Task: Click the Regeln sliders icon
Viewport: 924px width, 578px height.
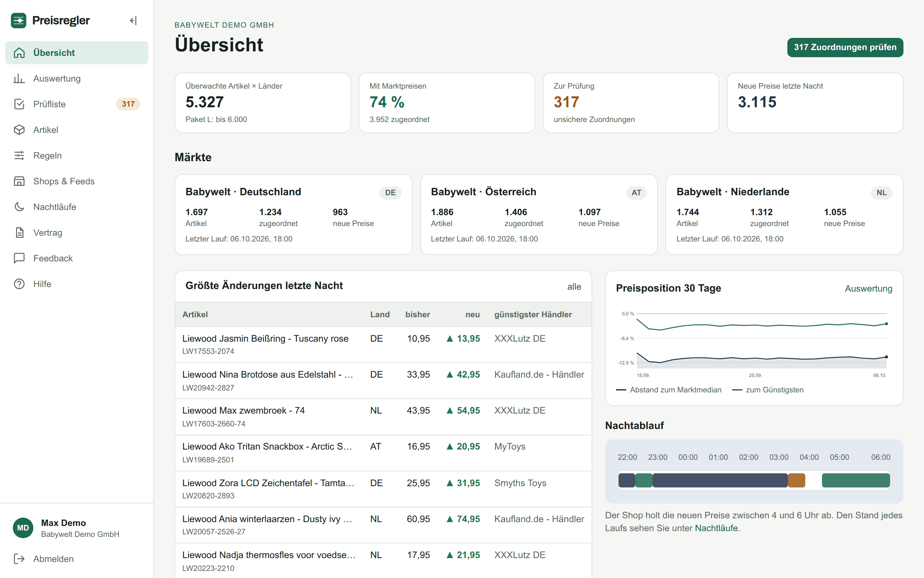Action: pos(19,155)
